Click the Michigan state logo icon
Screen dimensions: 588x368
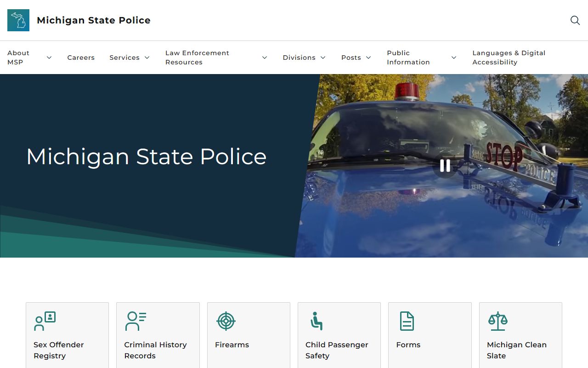pos(18,20)
